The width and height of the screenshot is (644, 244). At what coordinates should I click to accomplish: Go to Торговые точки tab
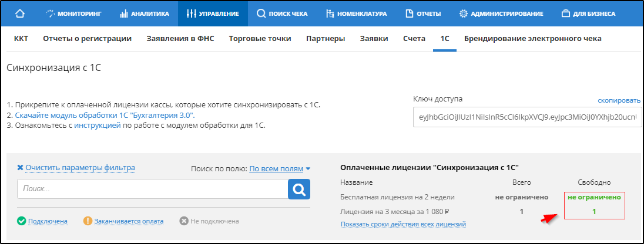click(x=260, y=39)
